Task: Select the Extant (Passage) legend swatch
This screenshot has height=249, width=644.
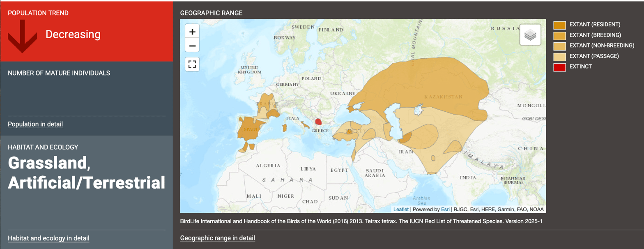Action: tap(559, 56)
